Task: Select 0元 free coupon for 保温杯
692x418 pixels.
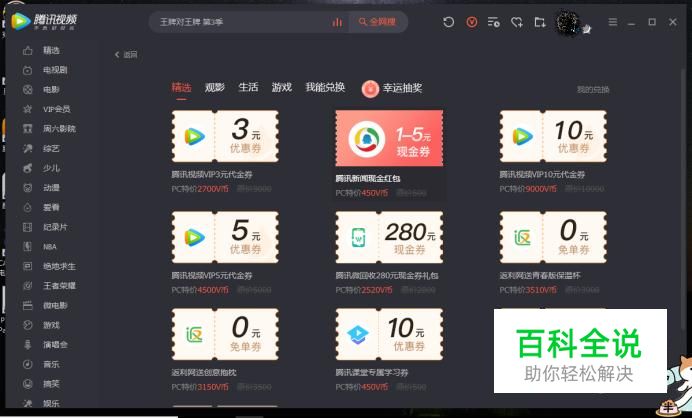Action: [x=553, y=237]
